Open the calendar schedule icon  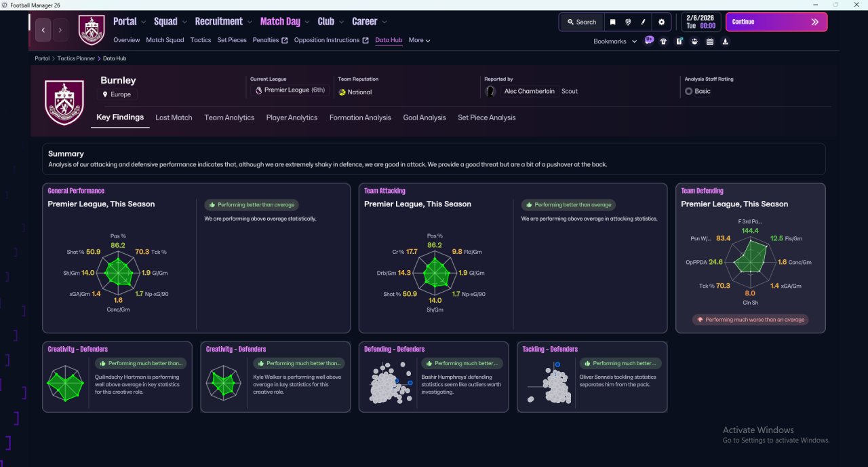(x=710, y=41)
